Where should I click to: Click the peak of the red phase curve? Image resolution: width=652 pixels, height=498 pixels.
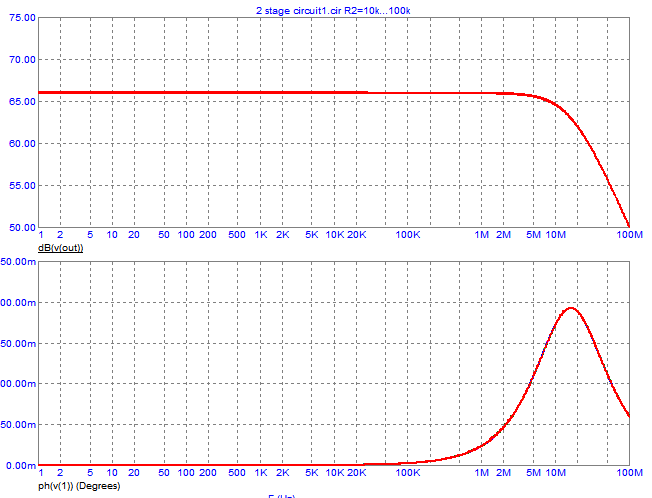571,308
